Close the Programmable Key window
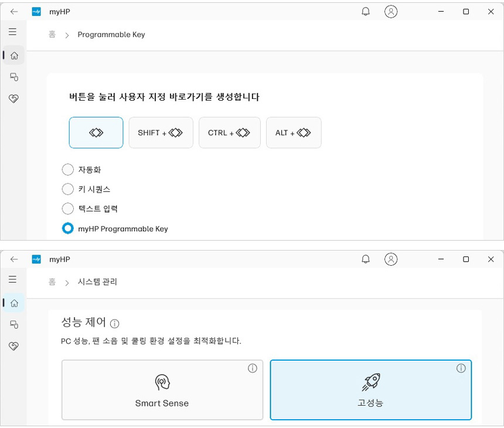Viewport: 504px width, 428px height. tap(491, 12)
